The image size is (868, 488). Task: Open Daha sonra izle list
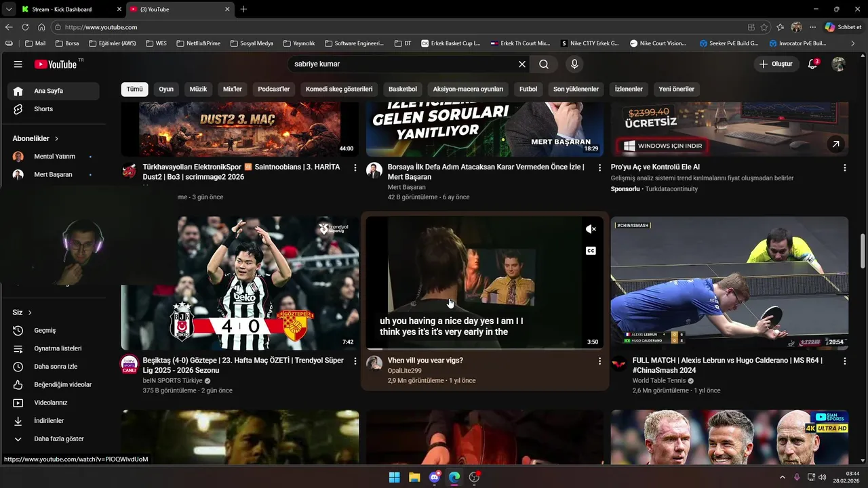[54, 367]
